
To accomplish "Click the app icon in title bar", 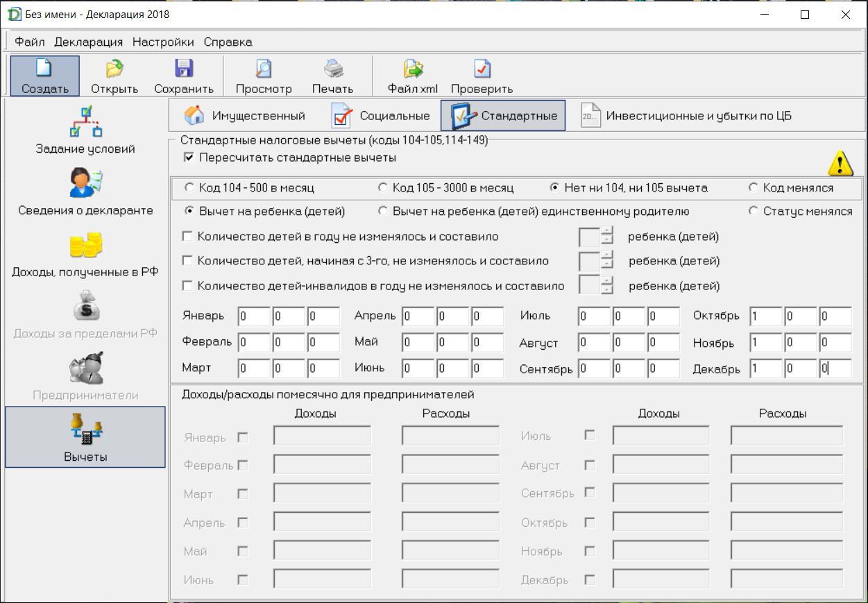I will (x=14, y=14).
